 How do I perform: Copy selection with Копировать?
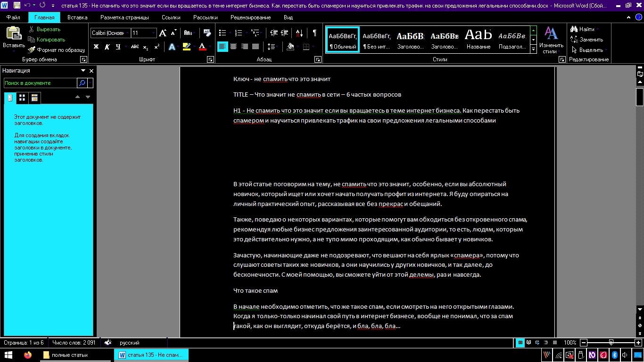(x=46, y=40)
